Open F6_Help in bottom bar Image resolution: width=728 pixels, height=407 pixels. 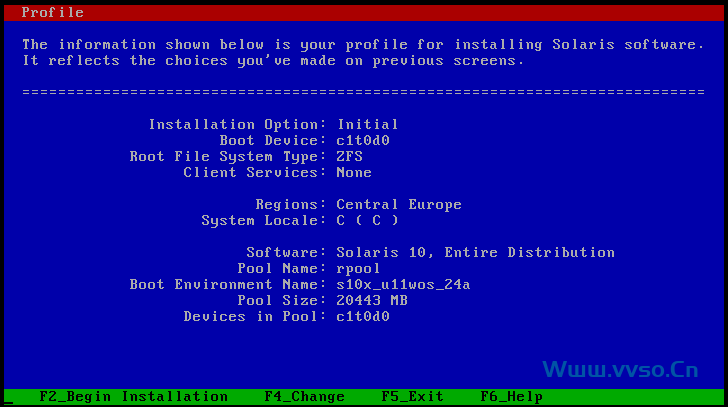[x=512, y=397]
